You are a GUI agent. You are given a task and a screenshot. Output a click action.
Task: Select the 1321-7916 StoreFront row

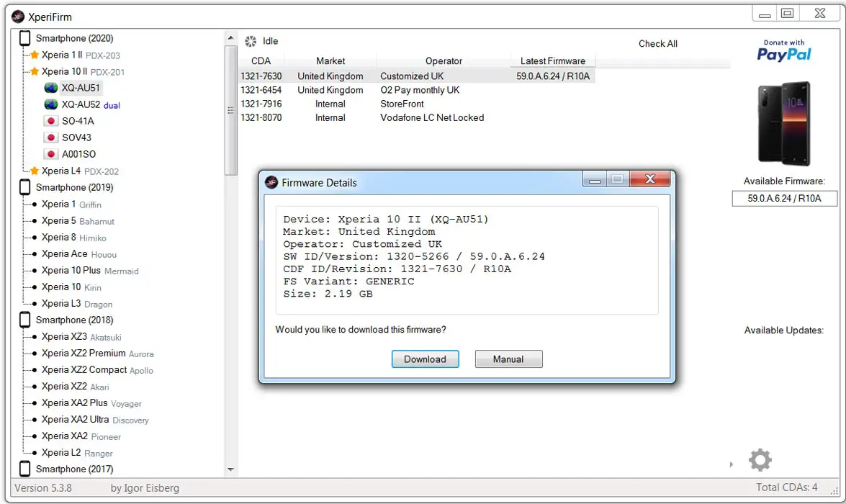click(417, 104)
